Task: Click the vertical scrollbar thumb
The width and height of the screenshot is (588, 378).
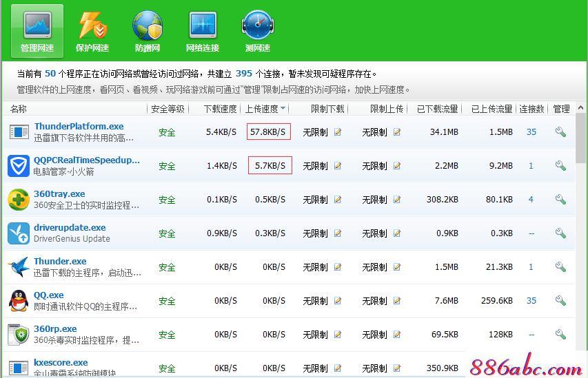Action: click(581, 138)
